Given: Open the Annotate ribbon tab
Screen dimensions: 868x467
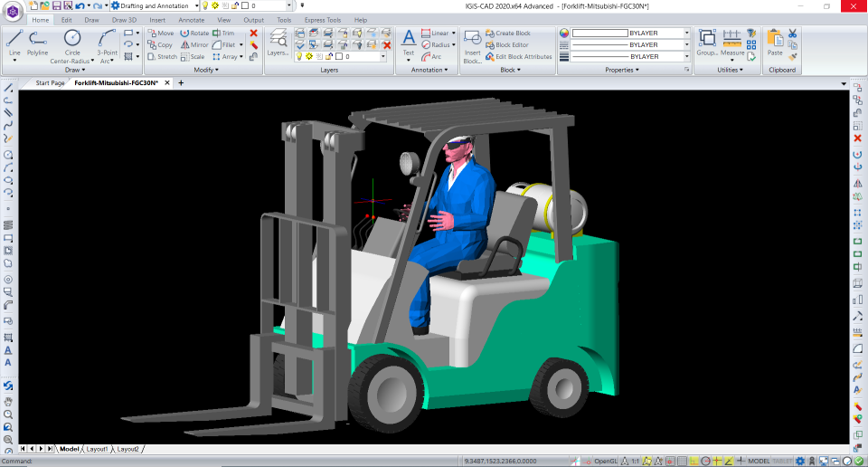Looking at the screenshot, I should tap(192, 20).
